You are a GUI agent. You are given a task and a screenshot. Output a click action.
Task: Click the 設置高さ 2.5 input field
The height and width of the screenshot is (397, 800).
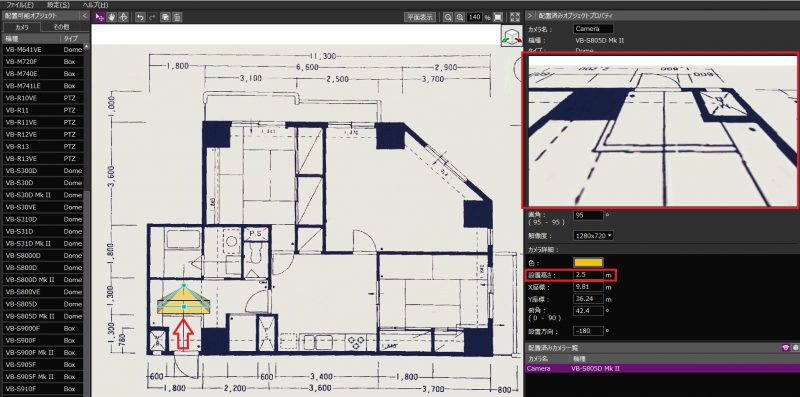click(588, 275)
